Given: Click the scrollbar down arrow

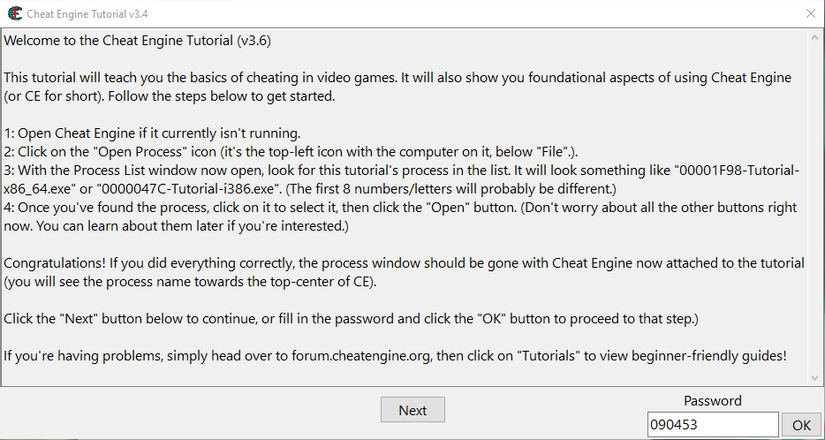Looking at the screenshot, I should (x=814, y=375).
